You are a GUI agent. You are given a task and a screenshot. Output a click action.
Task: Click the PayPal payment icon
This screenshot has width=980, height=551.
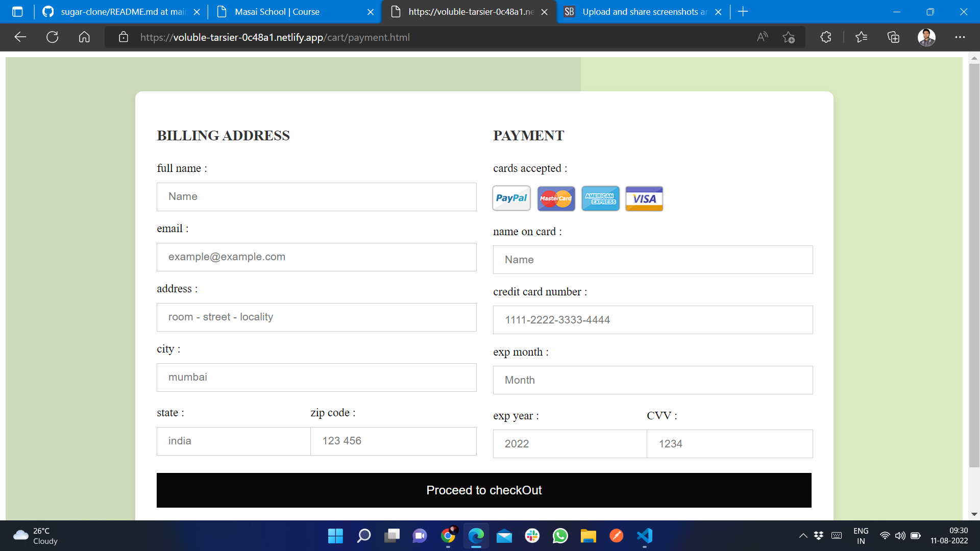click(x=511, y=198)
